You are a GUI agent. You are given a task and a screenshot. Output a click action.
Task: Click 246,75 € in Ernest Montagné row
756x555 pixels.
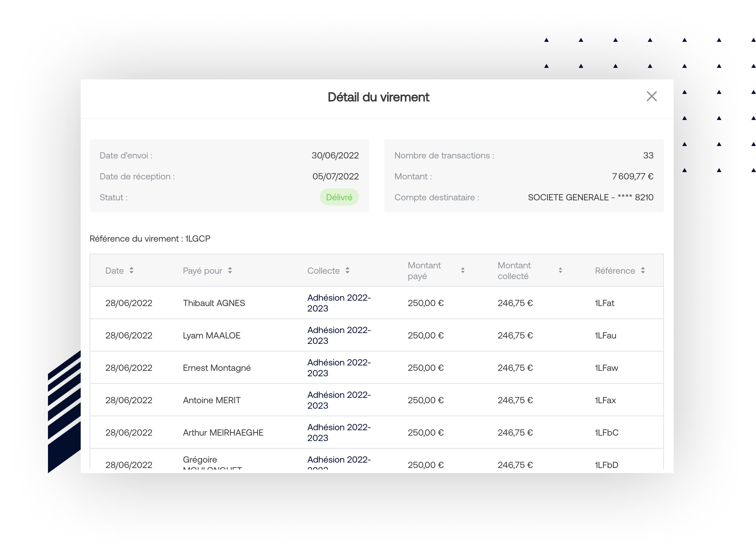(515, 368)
